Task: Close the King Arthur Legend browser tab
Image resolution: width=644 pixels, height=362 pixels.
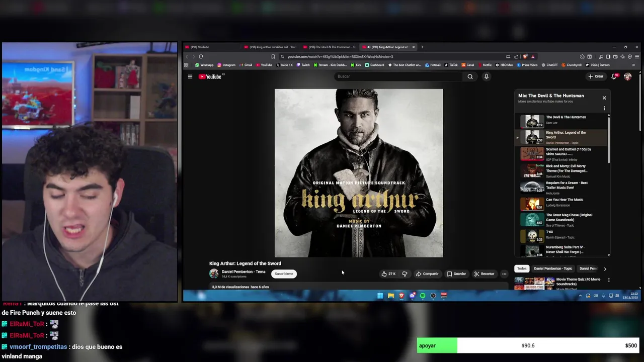Action: 414,47
